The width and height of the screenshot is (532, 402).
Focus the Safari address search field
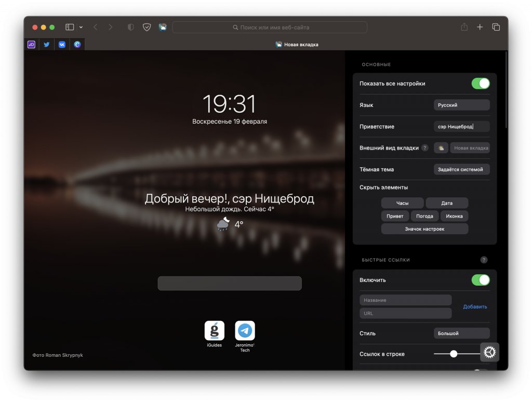pyautogui.click(x=270, y=27)
